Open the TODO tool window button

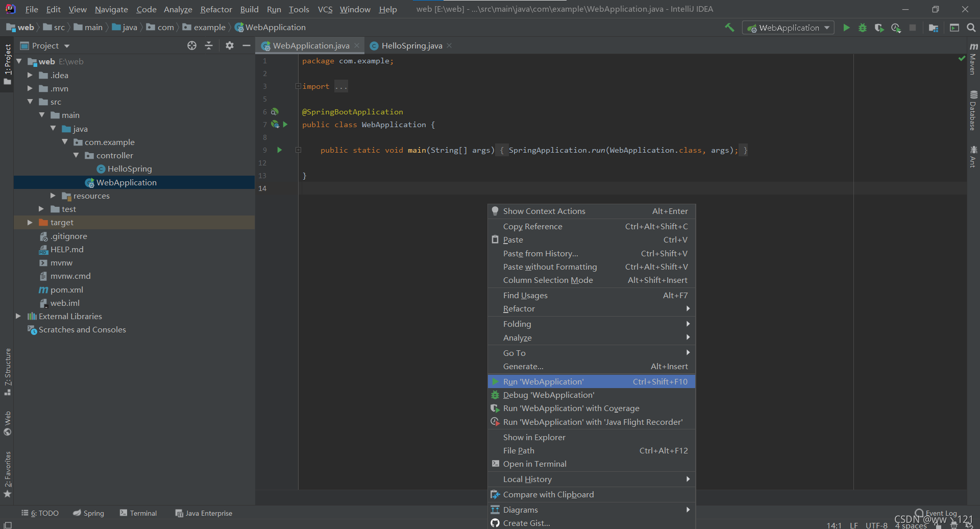pyautogui.click(x=40, y=513)
